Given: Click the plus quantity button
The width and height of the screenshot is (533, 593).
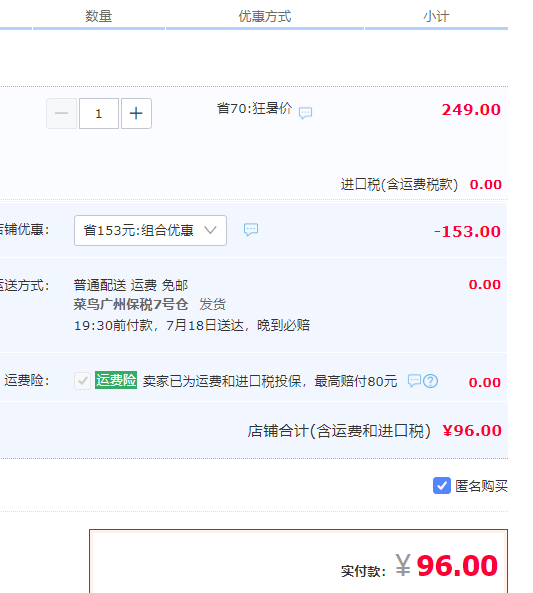Looking at the screenshot, I should pos(136,113).
